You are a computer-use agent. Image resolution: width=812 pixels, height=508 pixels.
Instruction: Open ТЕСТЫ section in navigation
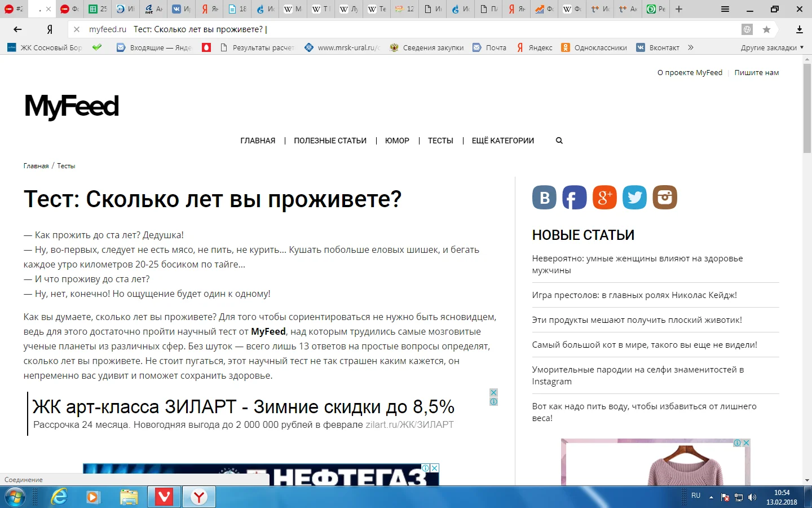coord(440,141)
